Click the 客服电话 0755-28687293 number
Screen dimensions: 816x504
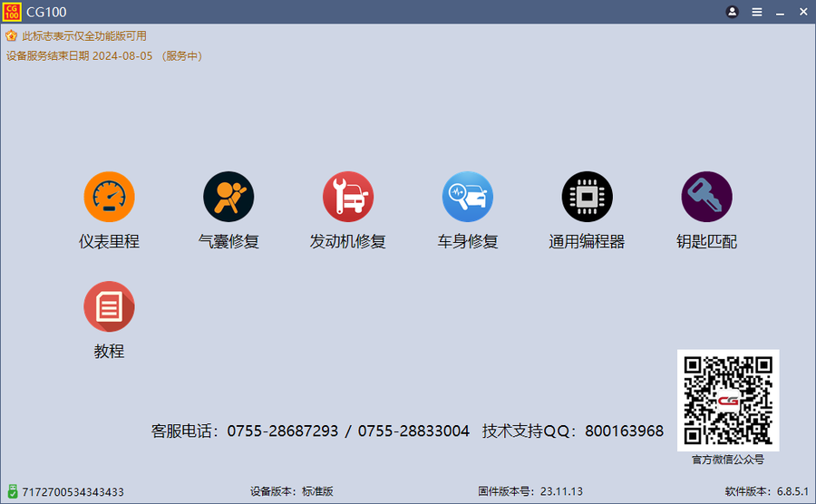282,431
